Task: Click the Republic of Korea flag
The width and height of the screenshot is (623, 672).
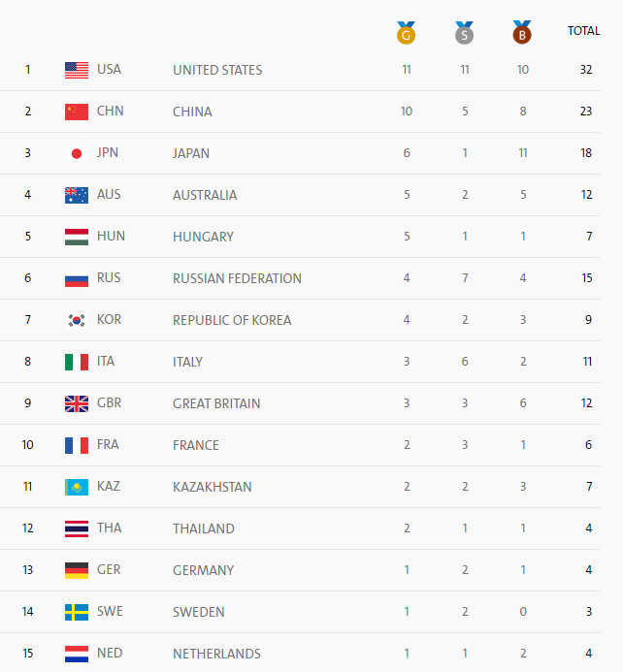Action: tap(77, 320)
